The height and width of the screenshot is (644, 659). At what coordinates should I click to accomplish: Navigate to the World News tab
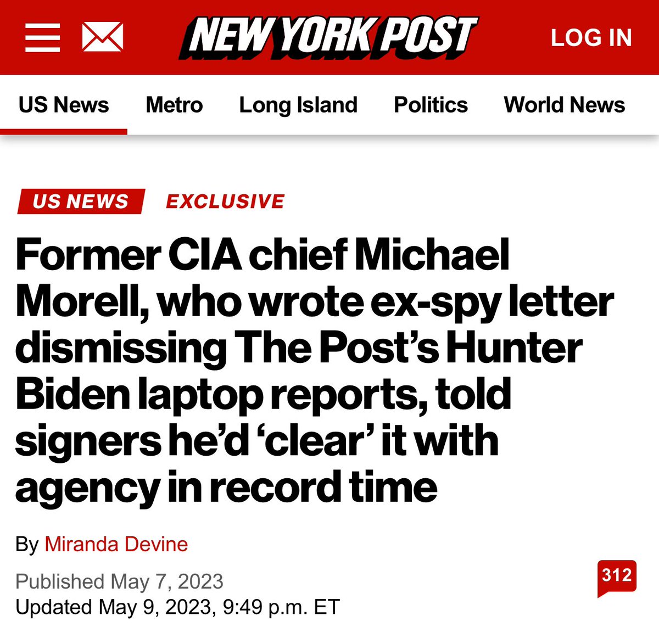[x=564, y=105]
